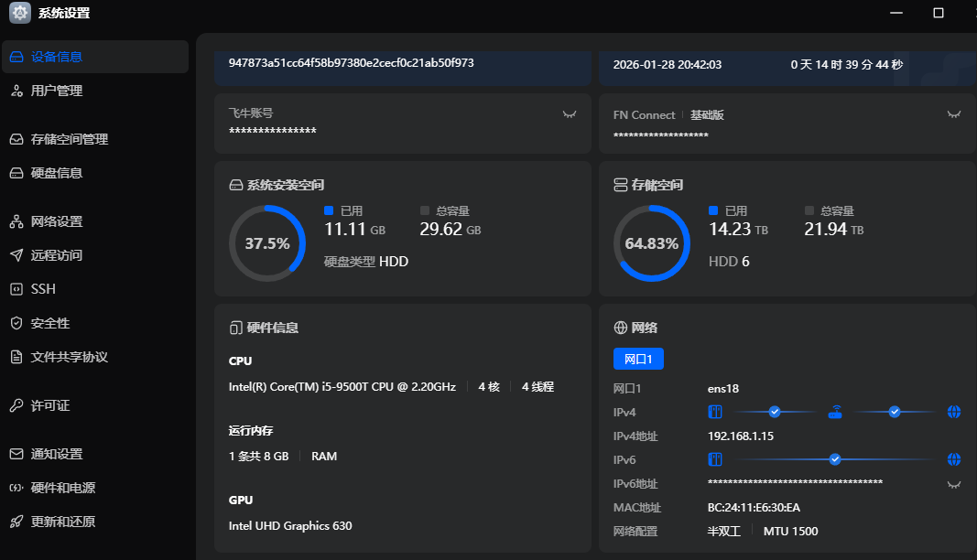Reveal the hidden 飞牛账号 value
This screenshot has height=560, width=977.
coord(570,114)
